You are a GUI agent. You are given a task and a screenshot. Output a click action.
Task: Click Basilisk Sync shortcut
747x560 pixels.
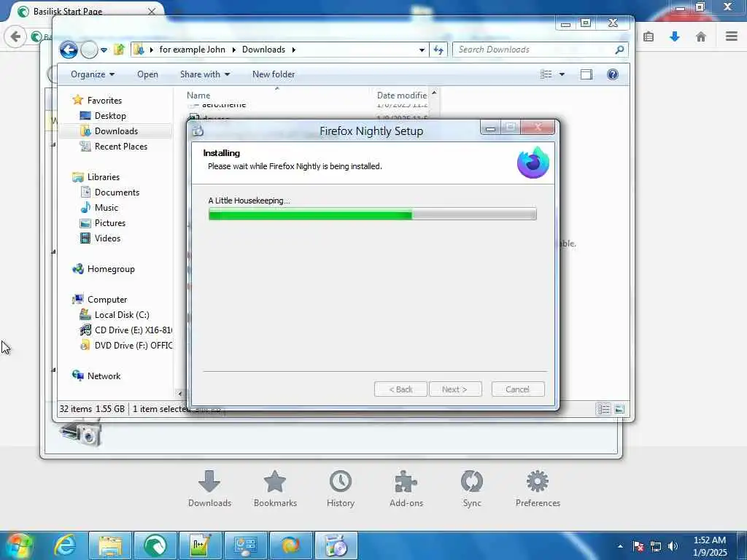(472, 489)
